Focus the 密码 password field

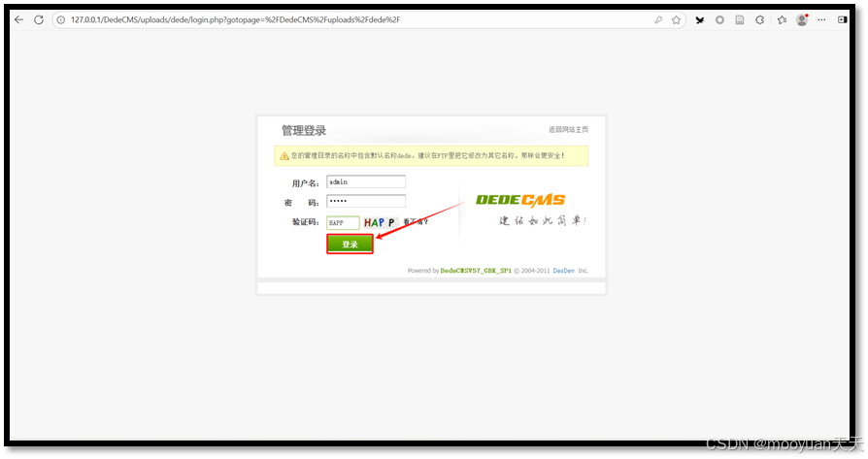[x=366, y=201]
